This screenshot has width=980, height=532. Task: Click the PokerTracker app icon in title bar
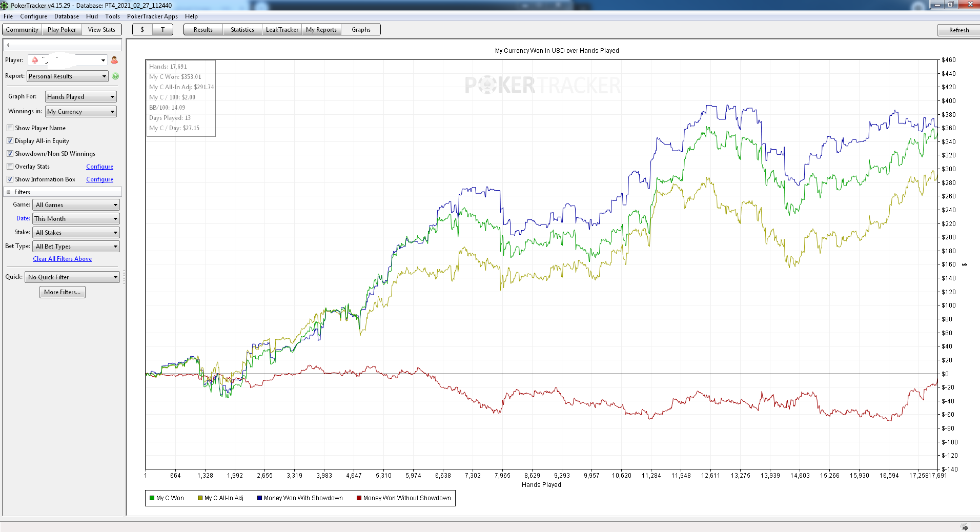tap(5, 5)
